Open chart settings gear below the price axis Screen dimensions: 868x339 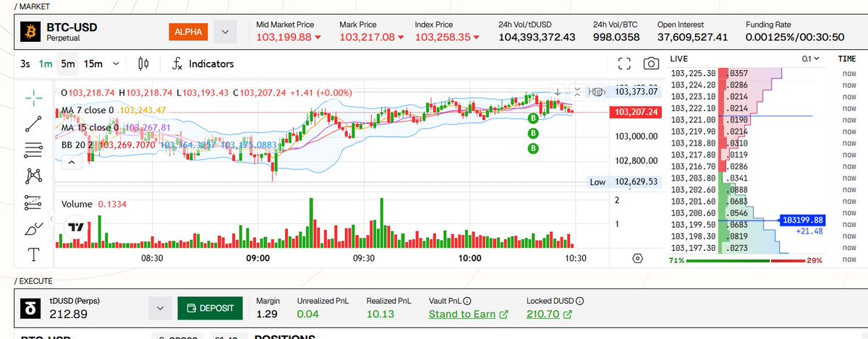click(x=637, y=258)
